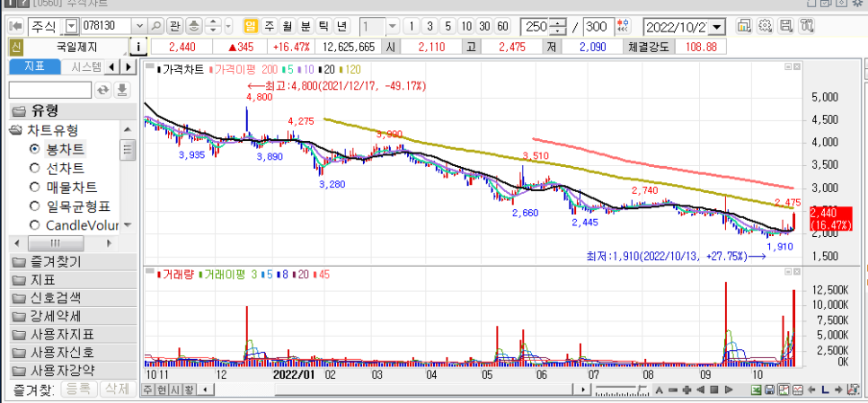Click the right arrow icon after L

(x=839, y=390)
